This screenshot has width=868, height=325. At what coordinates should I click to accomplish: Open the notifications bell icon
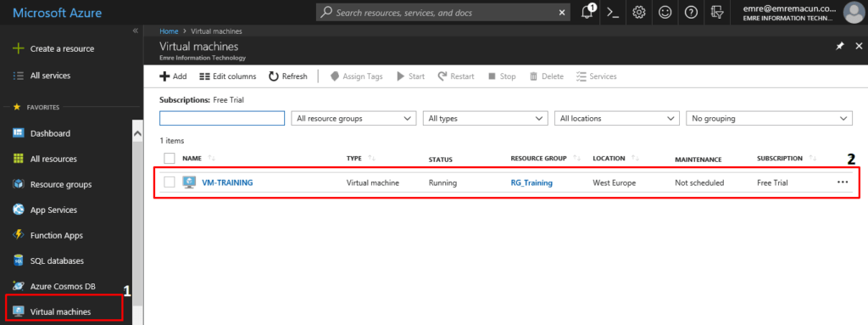[x=587, y=12]
